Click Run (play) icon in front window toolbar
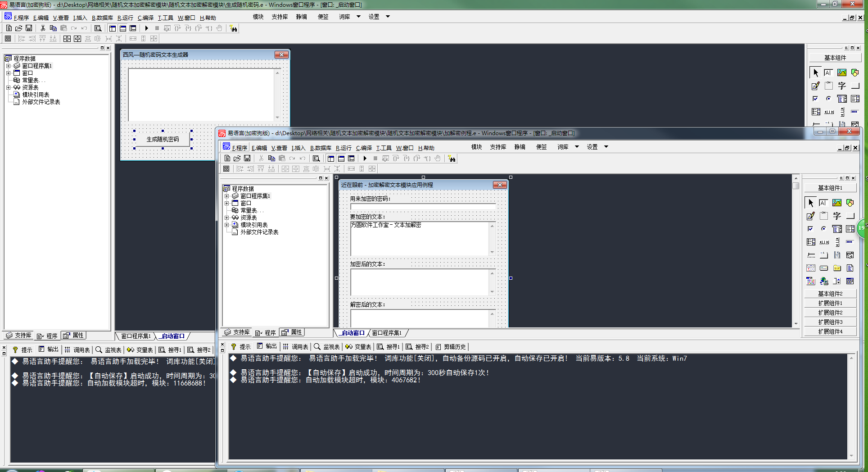Image resolution: width=868 pixels, height=472 pixels. [365, 158]
